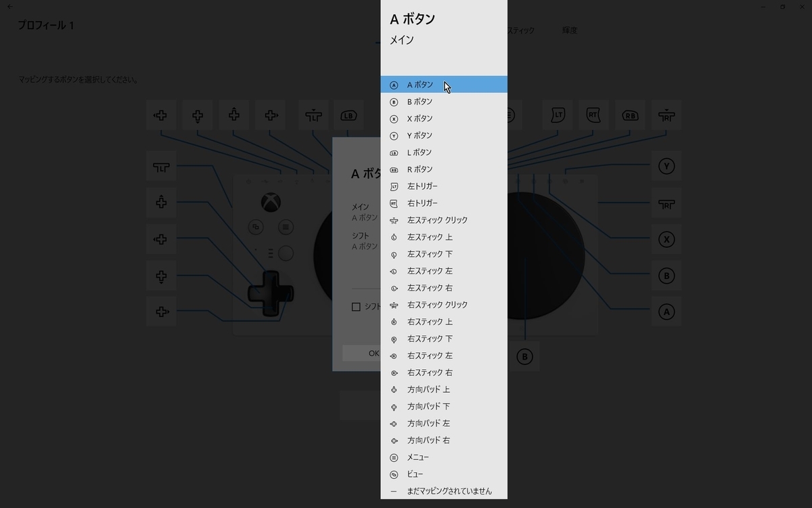
Task: Open the Y button mapping tile
Action: (x=667, y=166)
